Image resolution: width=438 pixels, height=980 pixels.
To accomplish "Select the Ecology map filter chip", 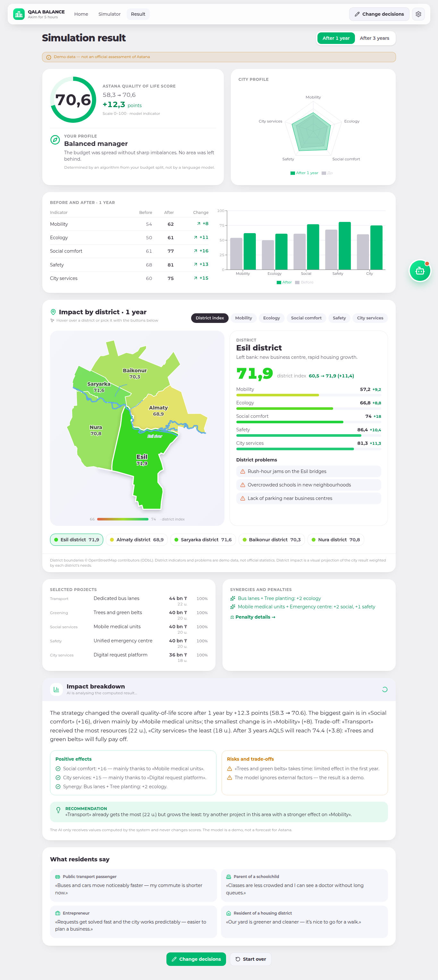I will click(271, 318).
